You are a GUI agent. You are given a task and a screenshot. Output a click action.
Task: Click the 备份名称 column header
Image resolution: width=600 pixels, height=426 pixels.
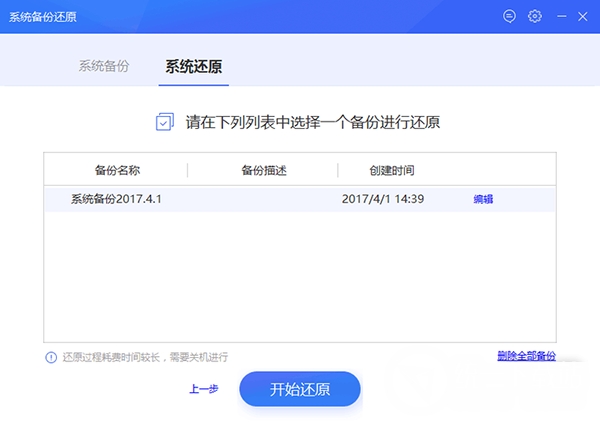[x=119, y=170]
